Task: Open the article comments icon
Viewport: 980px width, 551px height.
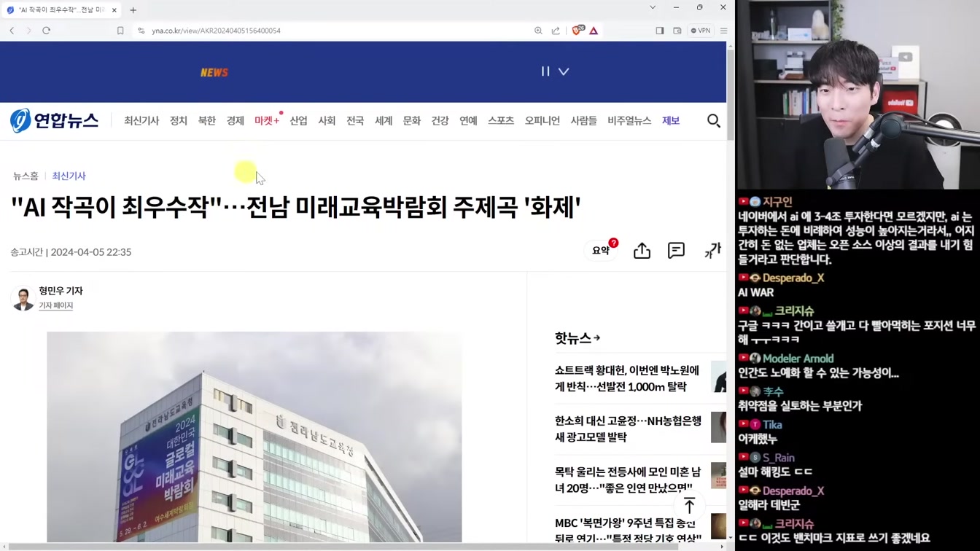Action: click(x=677, y=250)
